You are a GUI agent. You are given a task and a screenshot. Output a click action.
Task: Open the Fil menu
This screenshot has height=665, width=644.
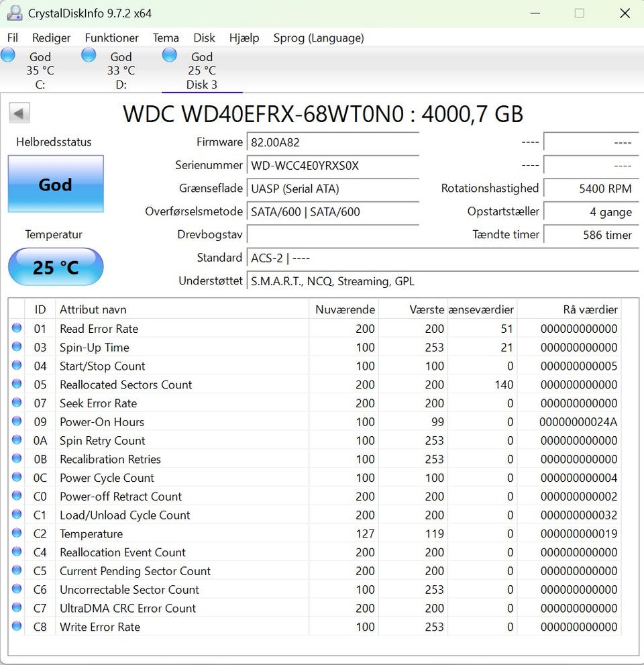[x=13, y=38]
